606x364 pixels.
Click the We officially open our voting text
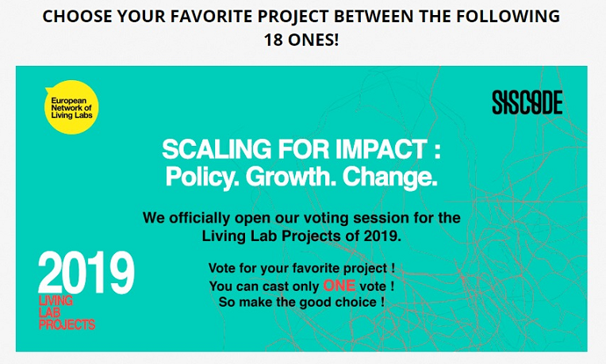(301, 217)
